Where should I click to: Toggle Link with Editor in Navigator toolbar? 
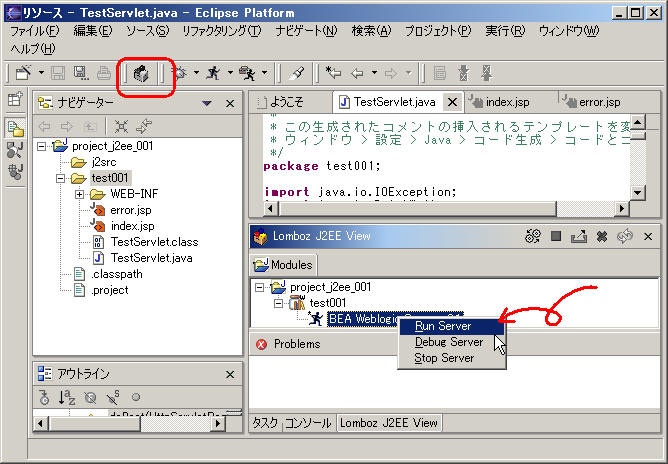(x=143, y=126)
